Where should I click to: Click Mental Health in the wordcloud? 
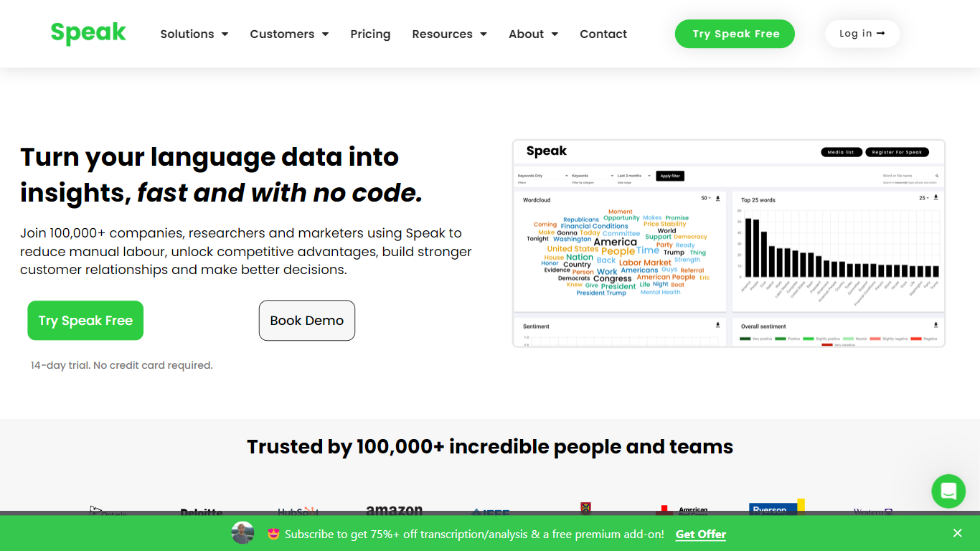(x=660, y=292)
